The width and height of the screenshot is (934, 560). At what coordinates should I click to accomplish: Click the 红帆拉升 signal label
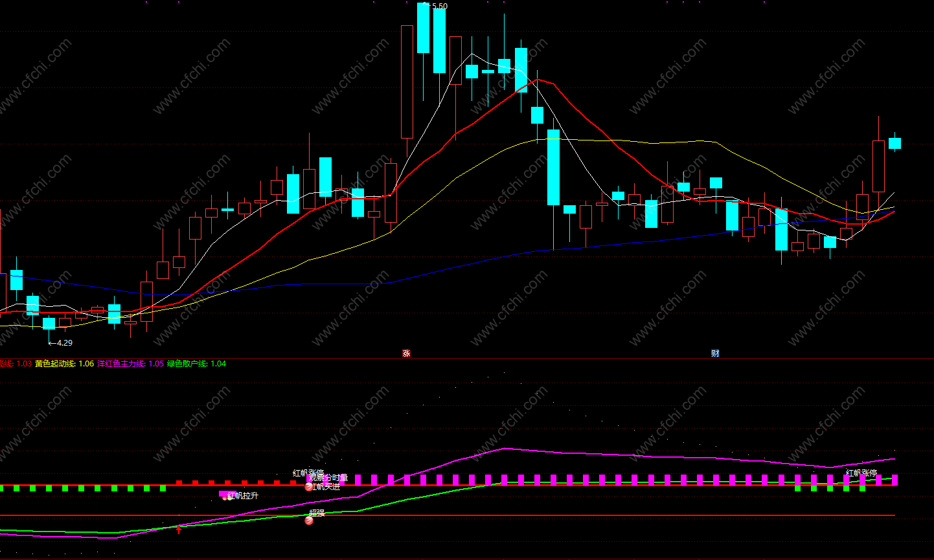(244, 496)
